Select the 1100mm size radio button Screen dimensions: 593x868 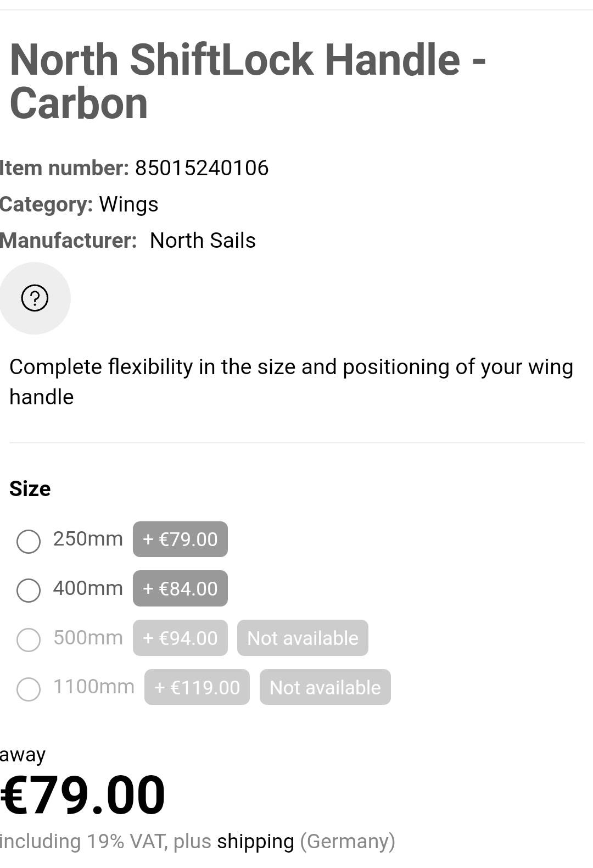[29, 689]
